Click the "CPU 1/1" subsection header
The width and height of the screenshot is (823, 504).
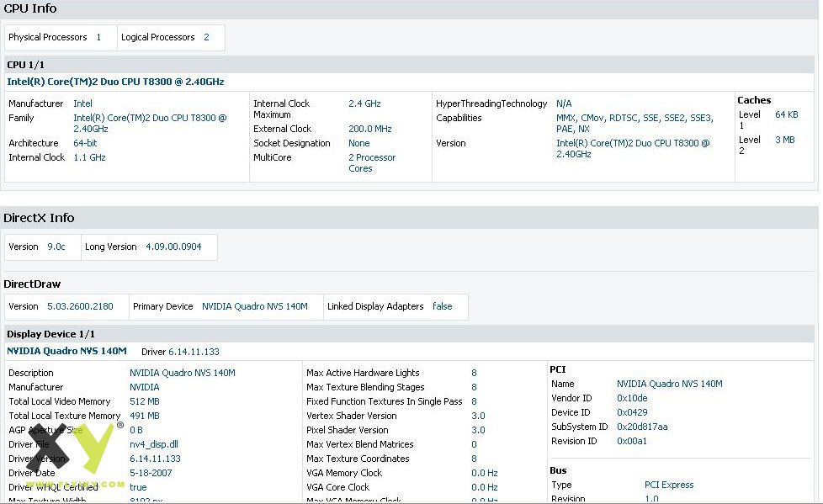pos(26,65)
